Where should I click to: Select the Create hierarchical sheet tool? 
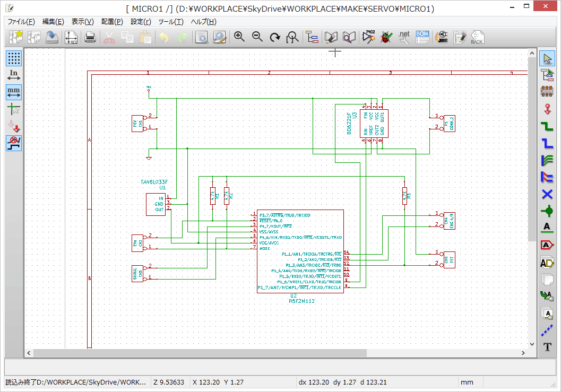click(x=547, y=279)
